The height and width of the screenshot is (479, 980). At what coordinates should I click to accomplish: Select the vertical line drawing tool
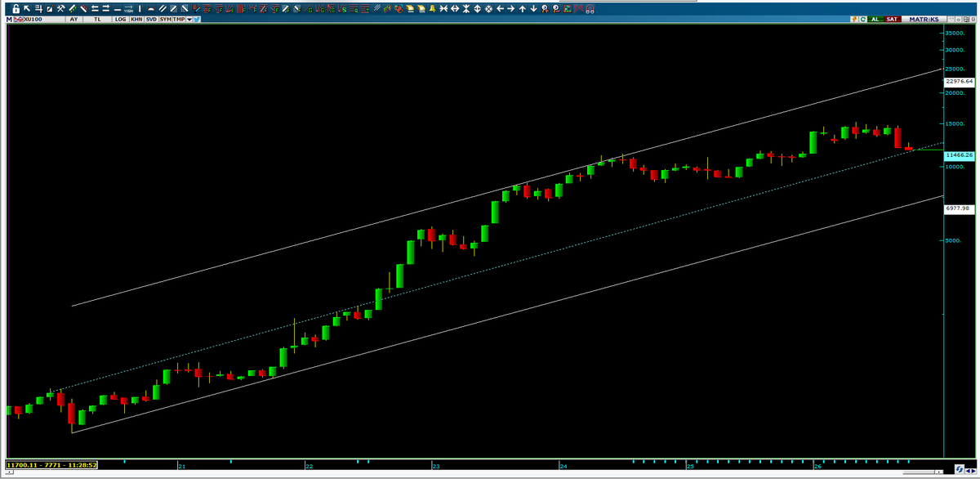[140, 9]
